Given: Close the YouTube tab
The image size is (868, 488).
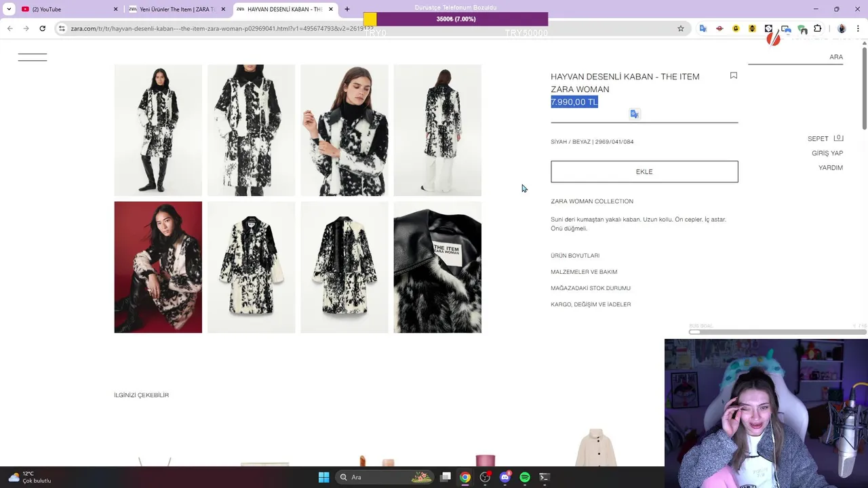Looking at the screenshot, I should click(x=115, y=9).
